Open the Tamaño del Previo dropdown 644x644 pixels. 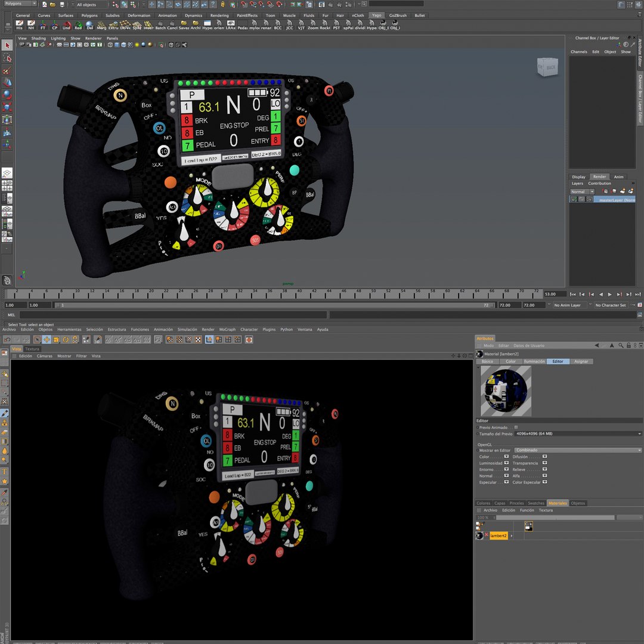578,434
